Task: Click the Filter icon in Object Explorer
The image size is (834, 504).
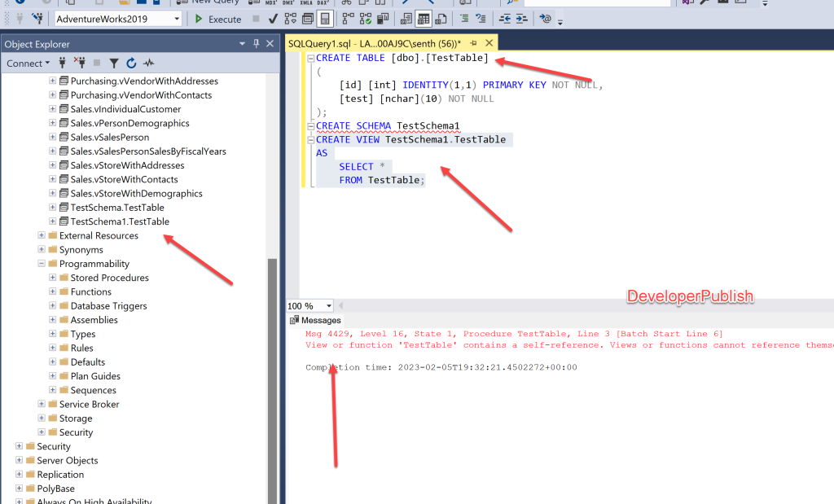Action: pyautogui.click(x=114, y=63)
